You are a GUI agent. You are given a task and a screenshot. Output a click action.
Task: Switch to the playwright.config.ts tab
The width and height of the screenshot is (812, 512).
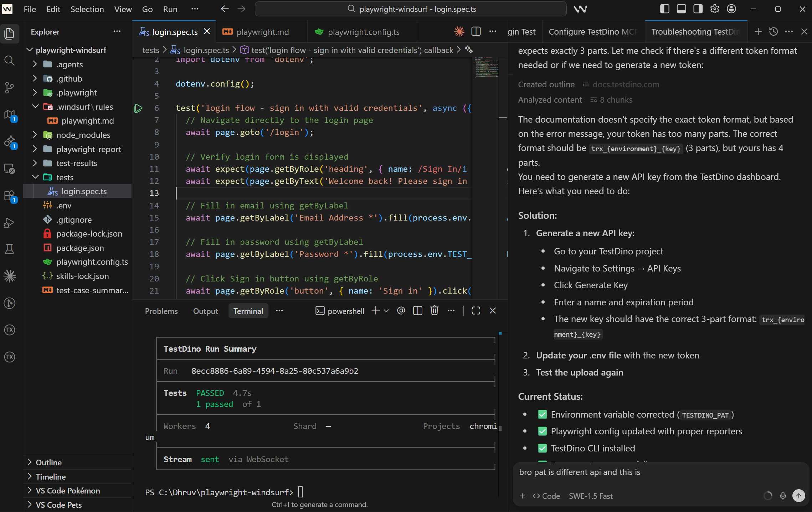pos(363,32)
